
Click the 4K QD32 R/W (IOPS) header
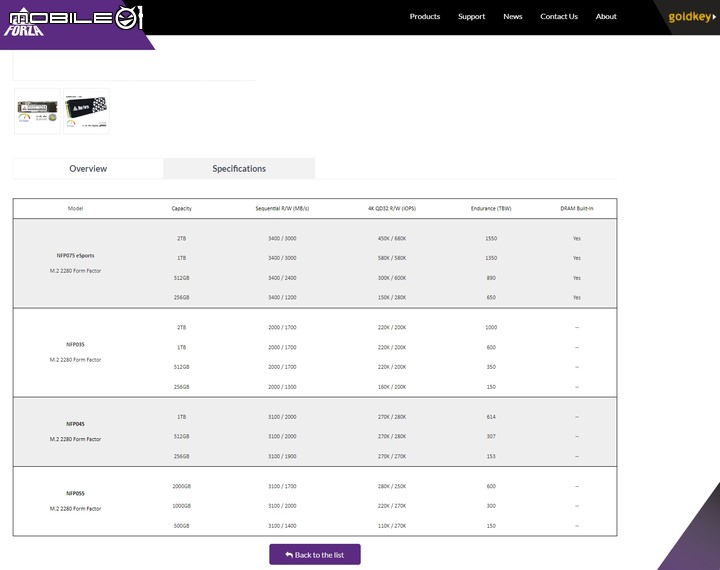tap(392, 209)
